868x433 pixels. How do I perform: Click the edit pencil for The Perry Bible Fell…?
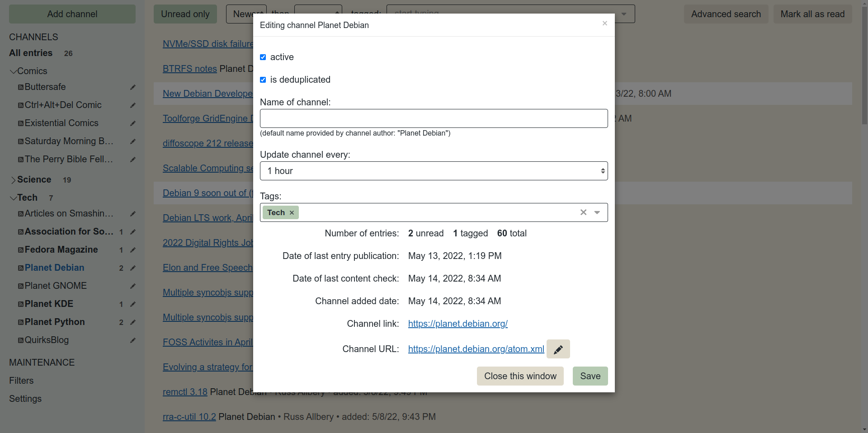click(132, 160)
